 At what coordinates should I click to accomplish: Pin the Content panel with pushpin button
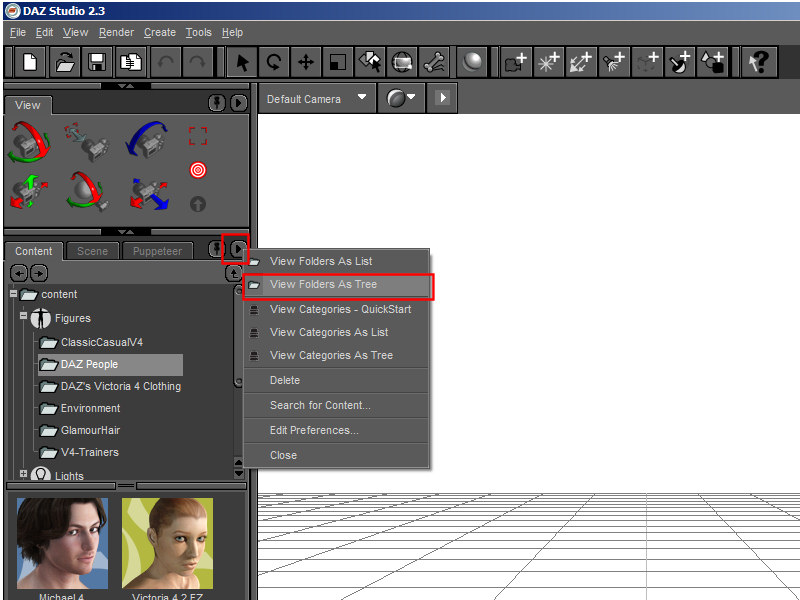coord(217,249)
